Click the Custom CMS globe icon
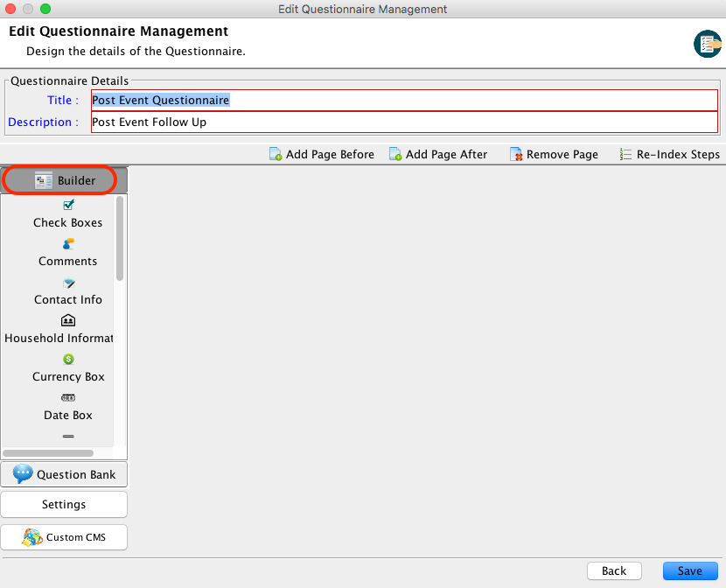The image size is (726, 588). tap(32, 537)
